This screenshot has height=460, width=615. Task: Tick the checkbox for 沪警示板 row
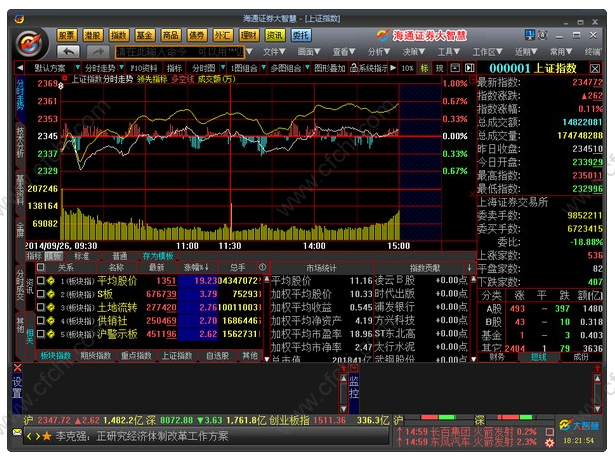tap(40, 334)
